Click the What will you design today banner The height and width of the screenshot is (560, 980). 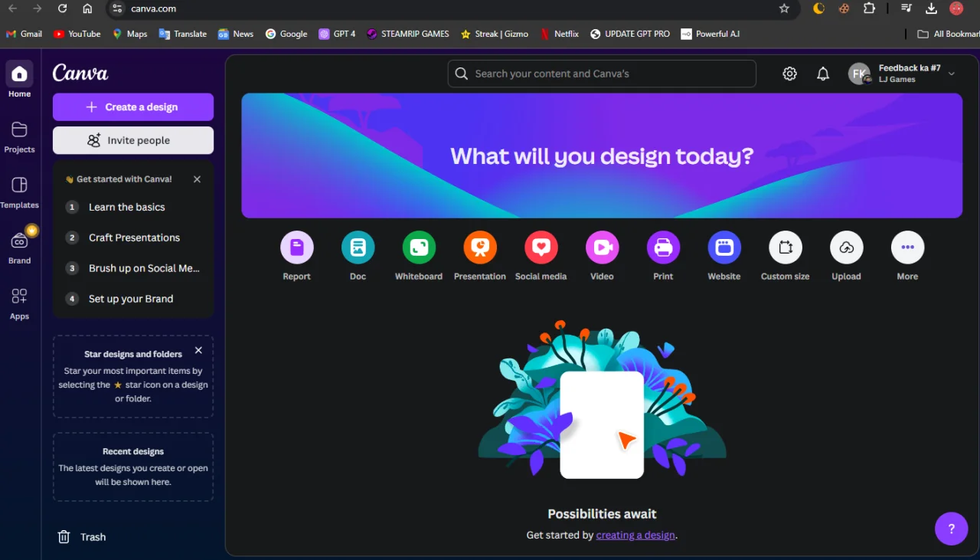(x=602, y=156)
